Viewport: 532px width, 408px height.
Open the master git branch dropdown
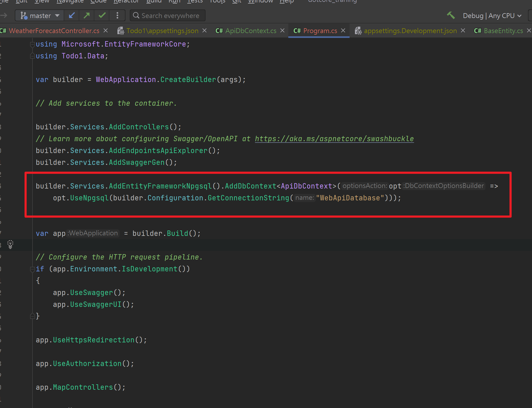pos(40,16)
